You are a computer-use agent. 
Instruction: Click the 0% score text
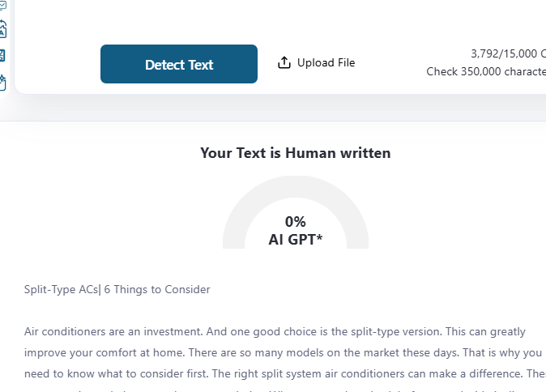[x=296, y=221]
